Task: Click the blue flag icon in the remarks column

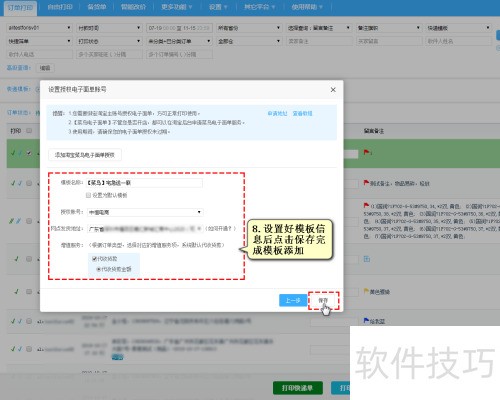Action: (x=366, y=321)
